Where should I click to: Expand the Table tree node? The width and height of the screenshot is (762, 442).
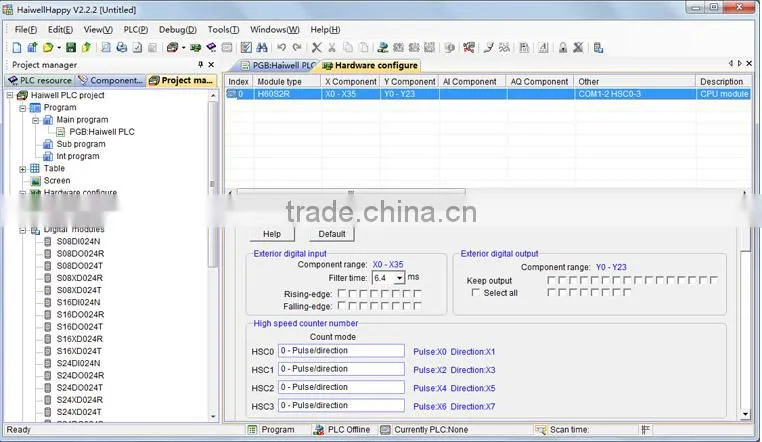[x=22, y=169]
